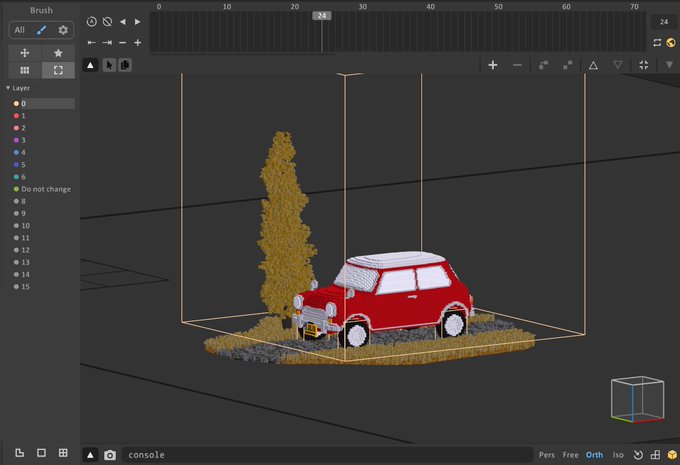Image resolution: width=680 pixels, height=465 pixels.
Task: Toggle visibility dot of layer 11
Action: tap(16, 238)
